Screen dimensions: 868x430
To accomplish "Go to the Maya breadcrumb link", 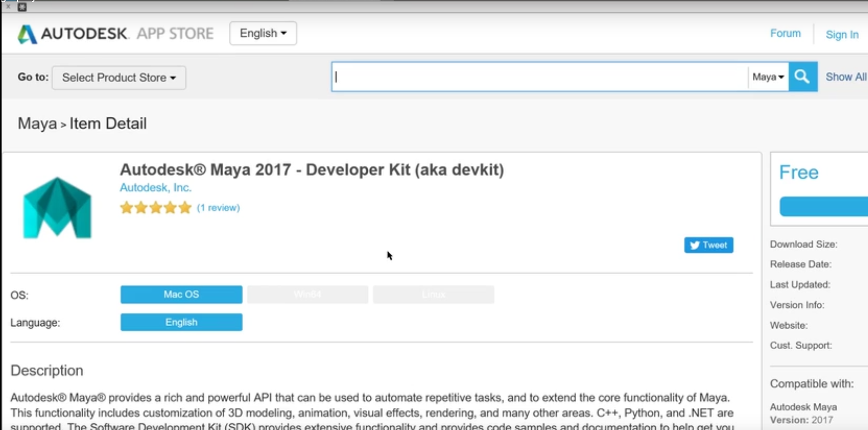I will pyautogui.click(x=37, y=124).
